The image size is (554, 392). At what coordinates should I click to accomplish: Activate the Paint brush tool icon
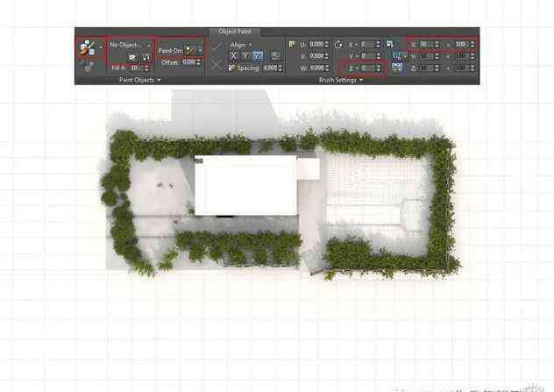click(88, 46)
